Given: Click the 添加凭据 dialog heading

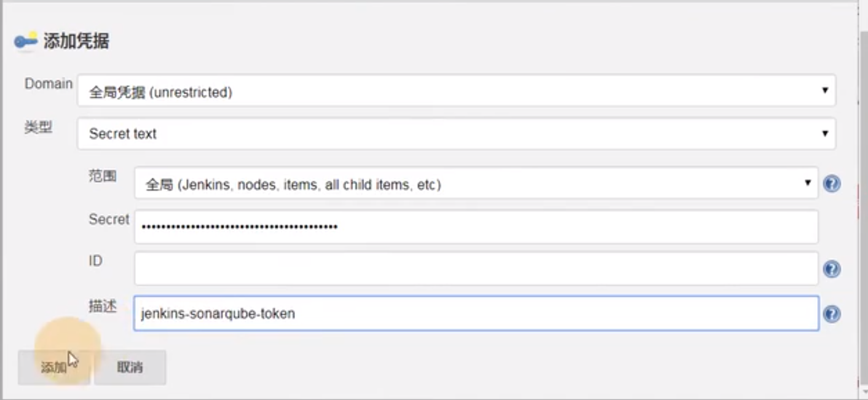Looking at the screenshot, I should [x=76, y=41].
